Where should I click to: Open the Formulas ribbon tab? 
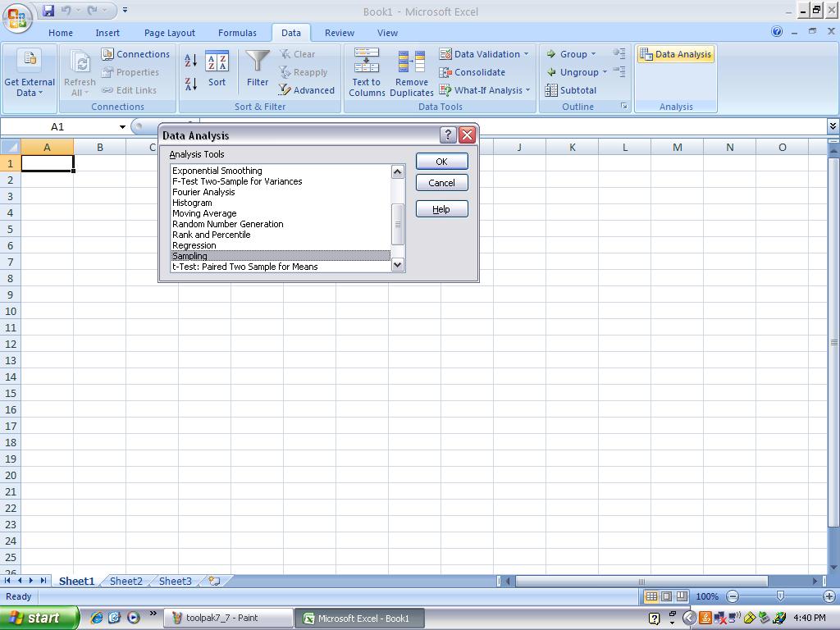(x=237, y=33)
